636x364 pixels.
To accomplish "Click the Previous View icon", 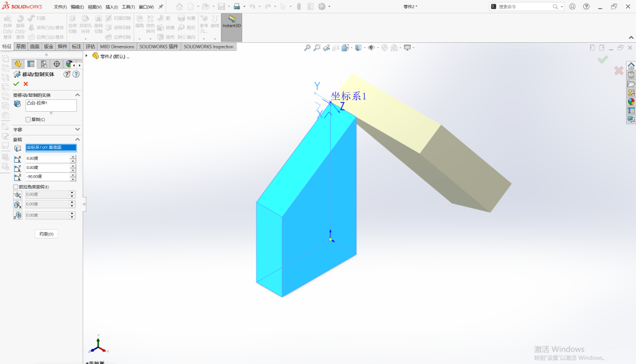I will [326, 48].
